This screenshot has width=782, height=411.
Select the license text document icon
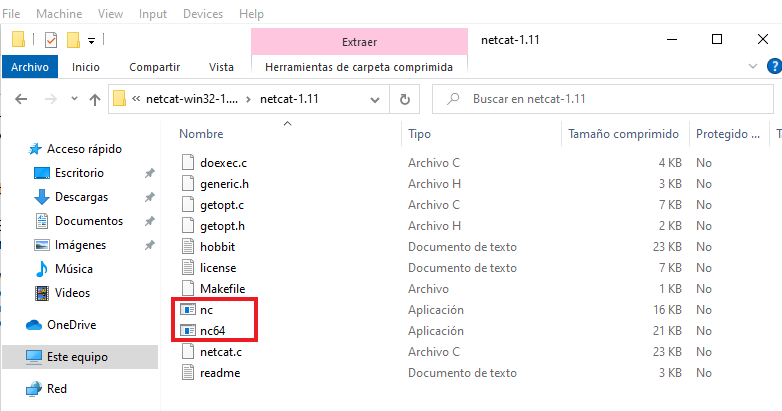pos(188,267)
